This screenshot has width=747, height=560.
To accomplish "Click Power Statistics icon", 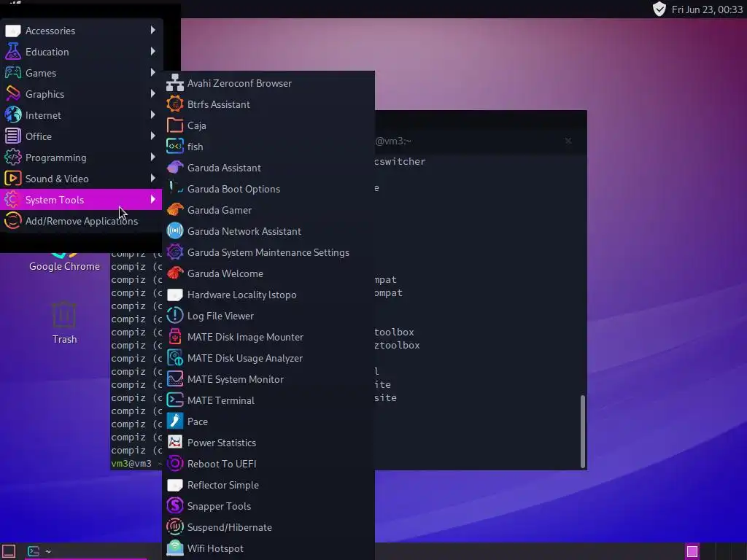I will click(175, 443).
